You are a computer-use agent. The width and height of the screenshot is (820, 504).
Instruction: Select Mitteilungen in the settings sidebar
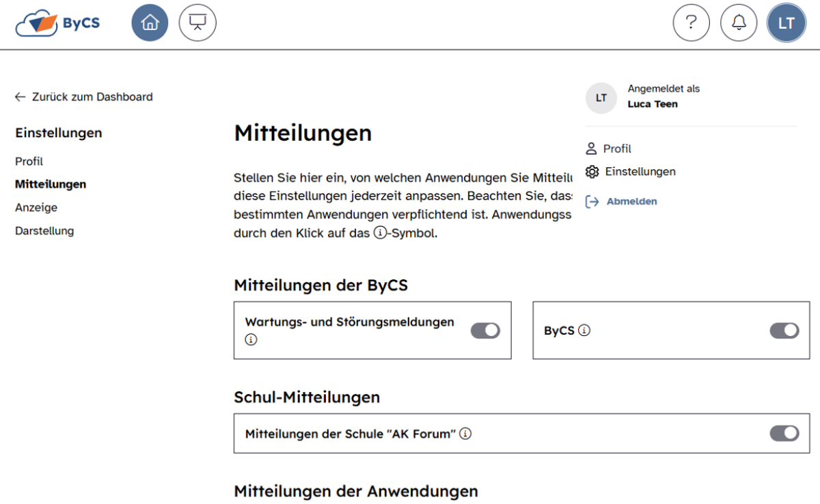pos(51,184)
